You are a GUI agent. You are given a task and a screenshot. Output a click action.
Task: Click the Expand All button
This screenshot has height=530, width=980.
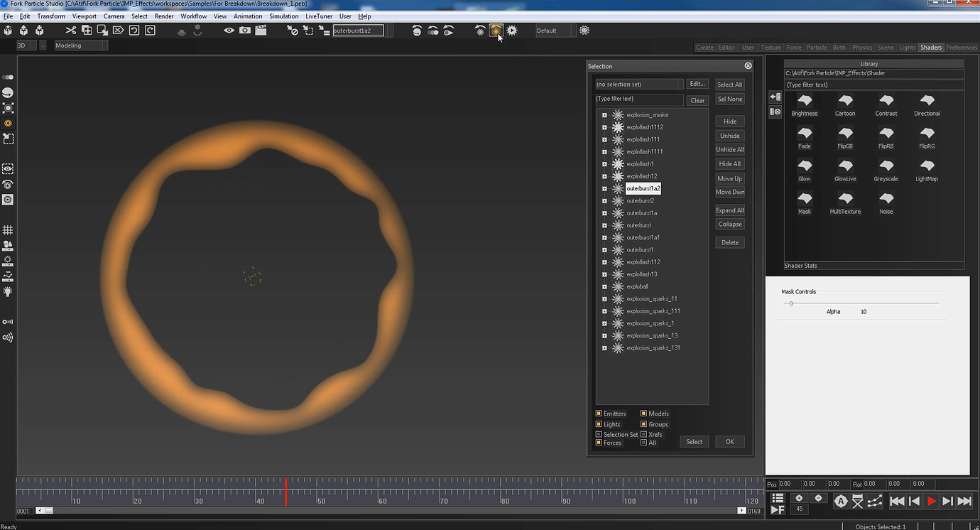tap(729, 210)
